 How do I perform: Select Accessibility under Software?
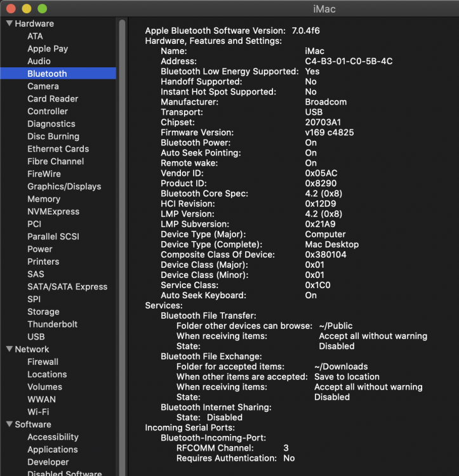click(x=53, y=437)
